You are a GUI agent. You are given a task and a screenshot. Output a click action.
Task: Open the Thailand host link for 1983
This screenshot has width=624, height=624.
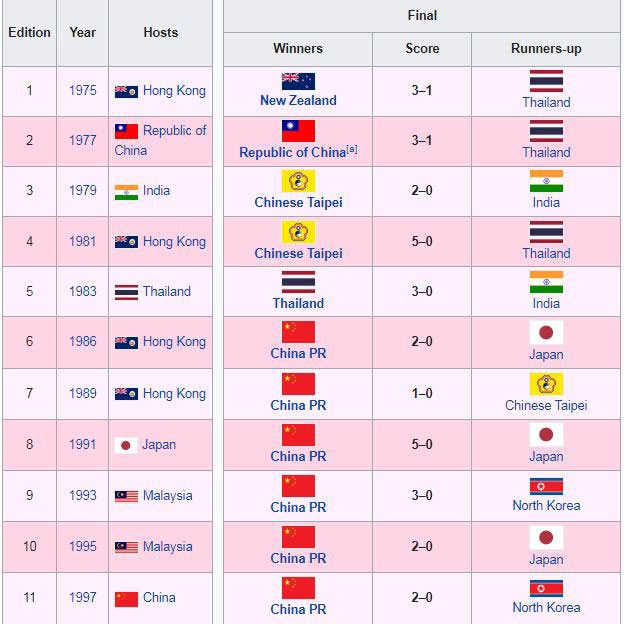(x=167, y=291)
